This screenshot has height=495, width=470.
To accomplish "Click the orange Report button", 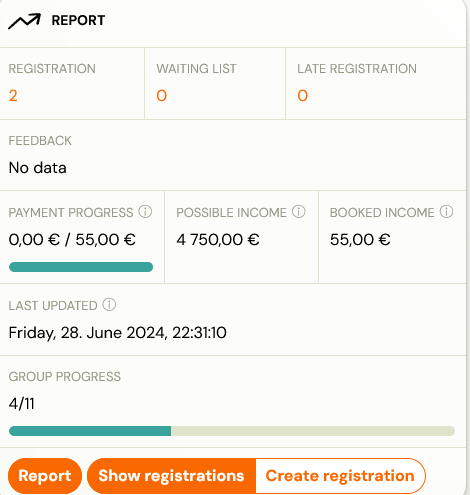I will coord(45,476).
